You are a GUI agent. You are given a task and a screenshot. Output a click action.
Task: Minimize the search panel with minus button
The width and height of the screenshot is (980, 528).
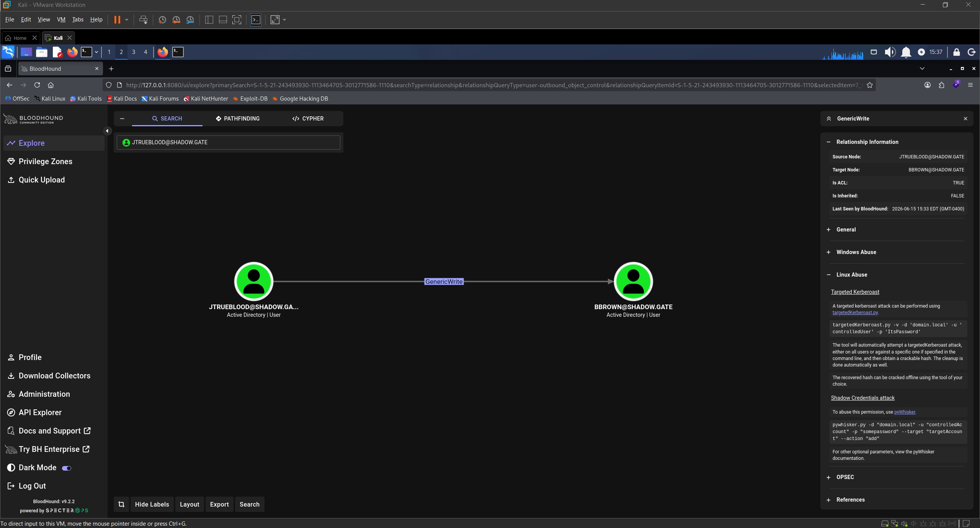pyautogui.click(x=122, y=119)
